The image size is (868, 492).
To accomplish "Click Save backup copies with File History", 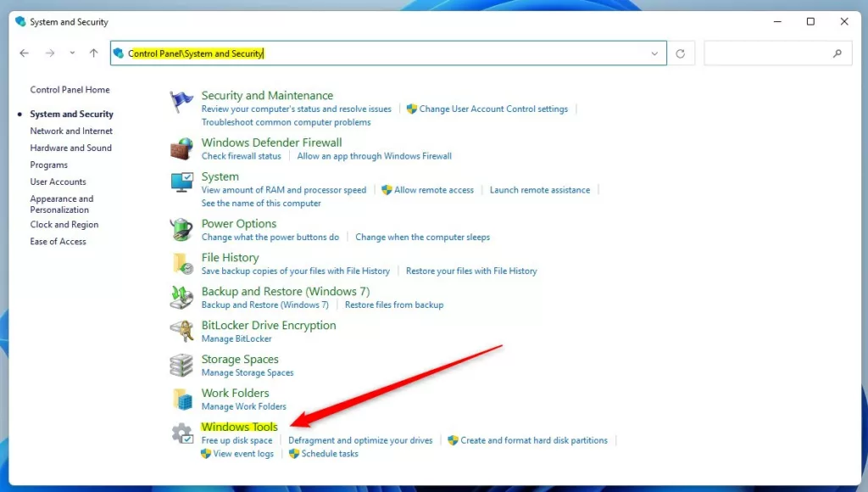I will coord(296,271).
